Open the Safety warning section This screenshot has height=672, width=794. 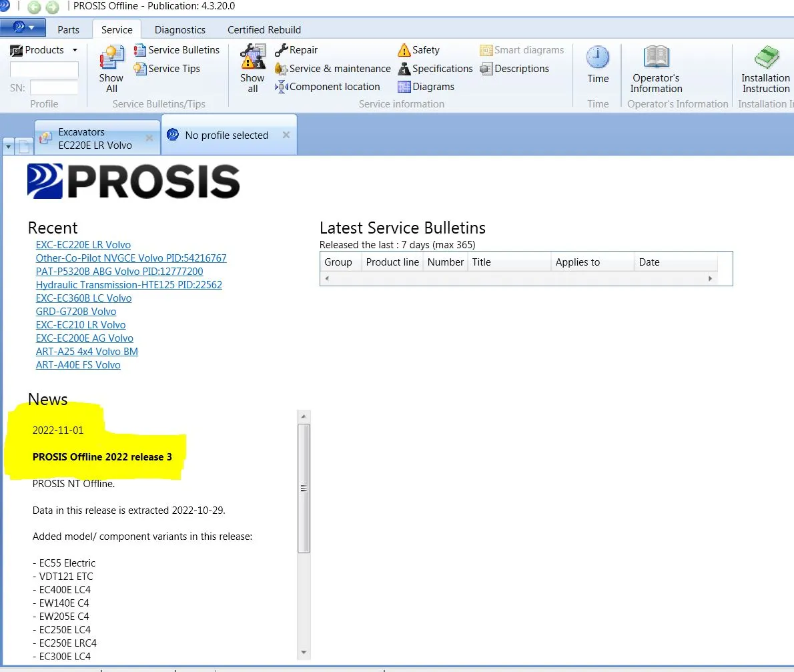[x=418, y=50]
